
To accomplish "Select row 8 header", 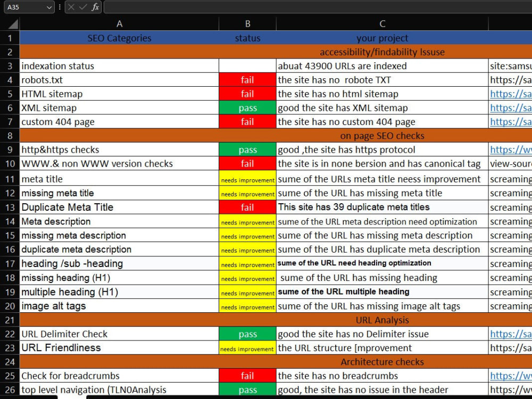I will tap(10, 136).
